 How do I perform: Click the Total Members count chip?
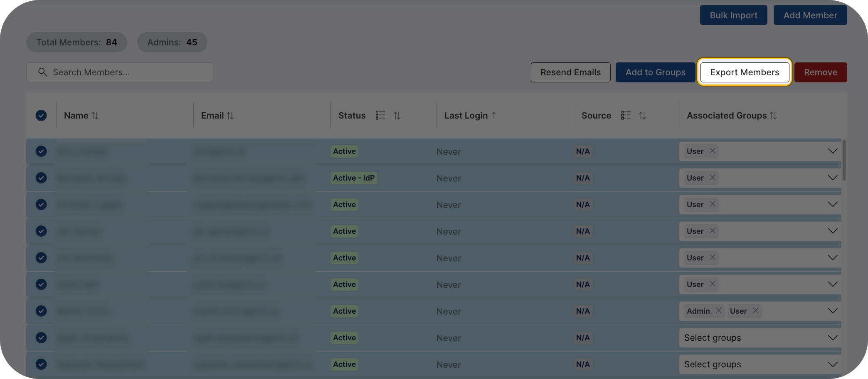pyautogui.click(x=76, y=42)
